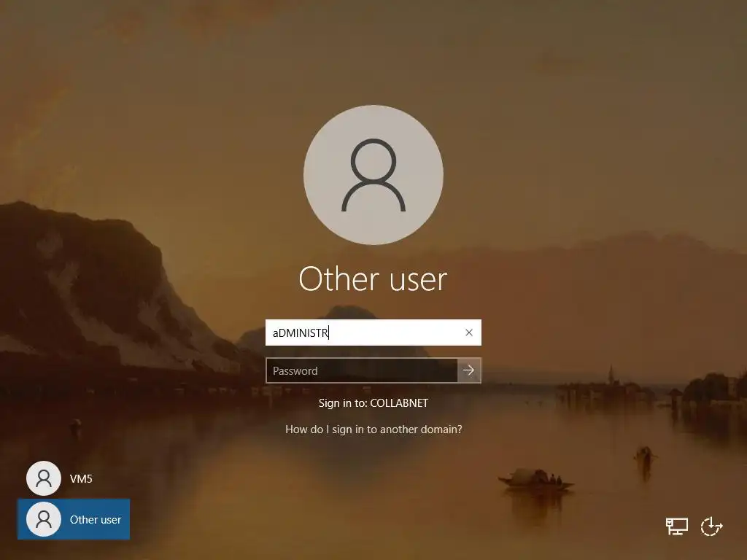
Task: Click the 'Other user' heading text
Action: pos(373,279)
